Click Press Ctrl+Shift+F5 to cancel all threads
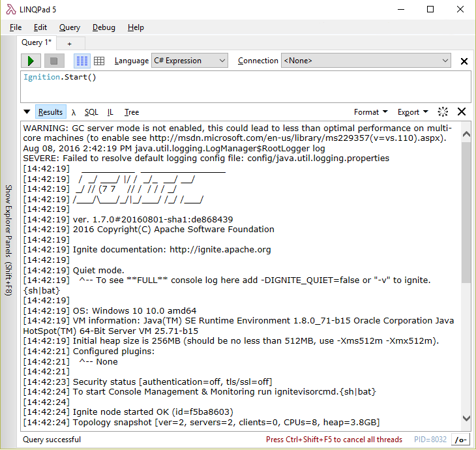 tap(334, 440)
